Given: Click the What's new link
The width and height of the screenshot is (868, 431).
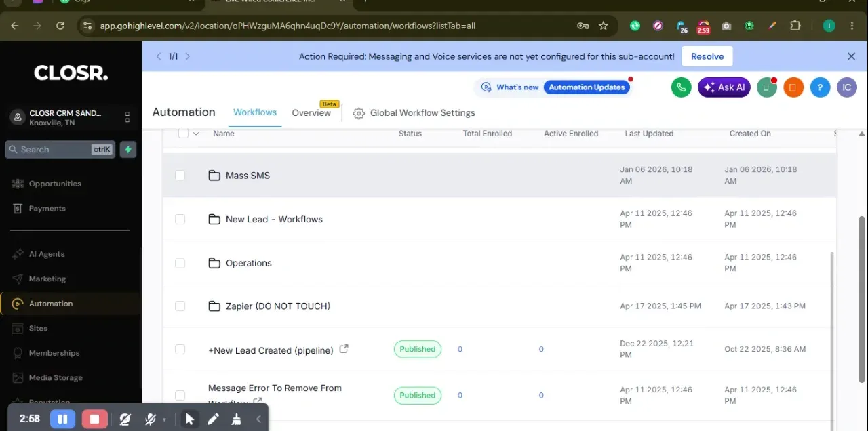Looking at the screenshot, I should click(510, 87).
